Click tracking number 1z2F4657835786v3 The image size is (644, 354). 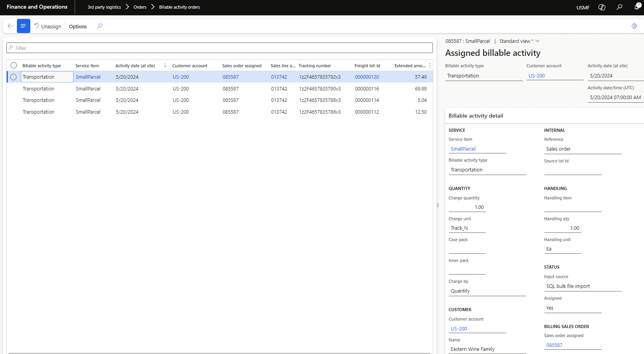[x=320, y=112]
